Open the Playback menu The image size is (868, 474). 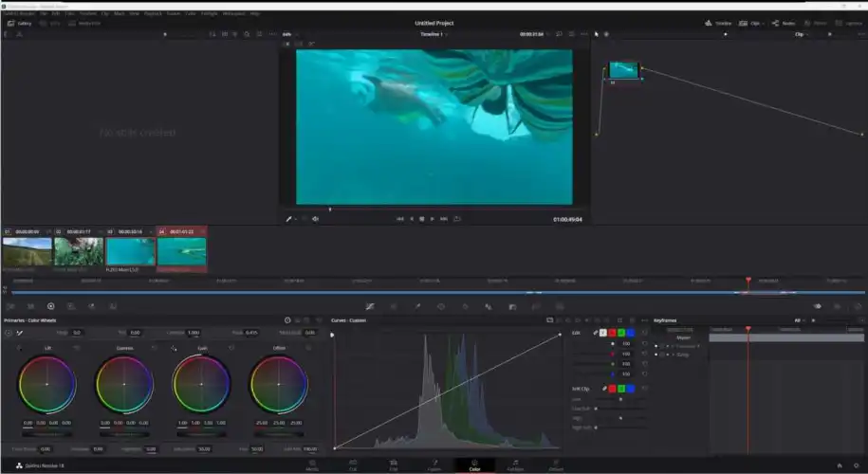(x=152, y=13)
